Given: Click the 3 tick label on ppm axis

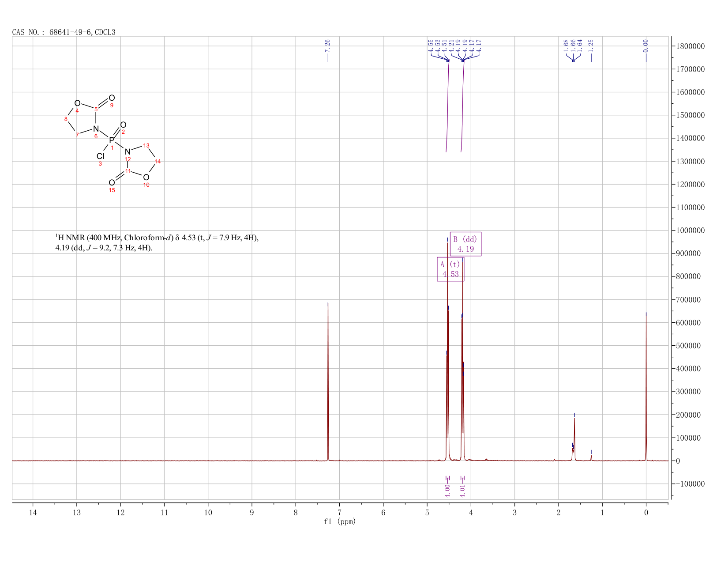Looking at the screenshot, I should click(514, 512).
